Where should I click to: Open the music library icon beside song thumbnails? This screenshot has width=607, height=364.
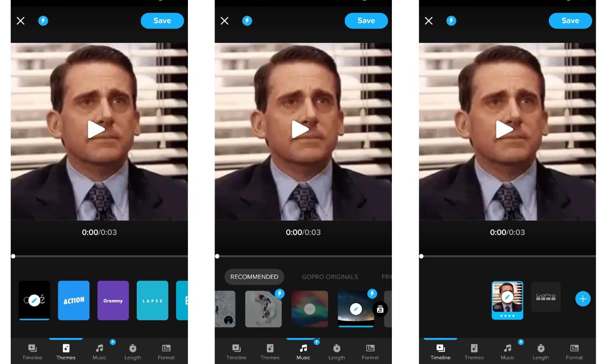point(380,309)
